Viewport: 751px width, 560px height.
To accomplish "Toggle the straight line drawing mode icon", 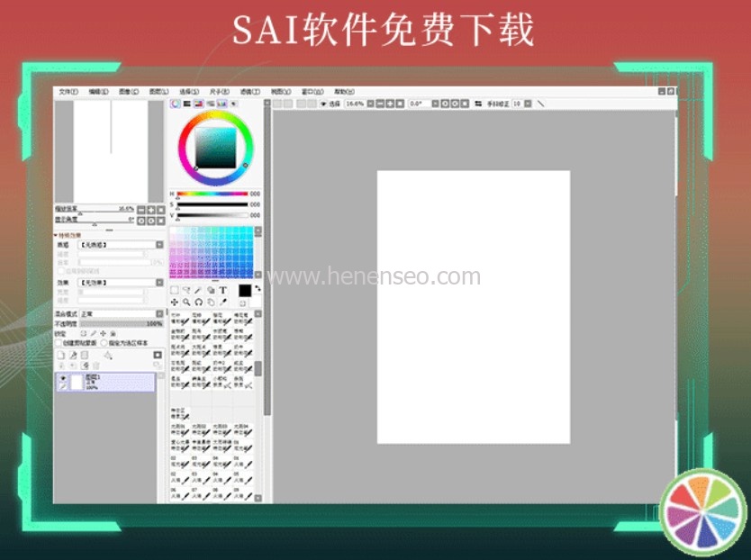I will [541, 104].
